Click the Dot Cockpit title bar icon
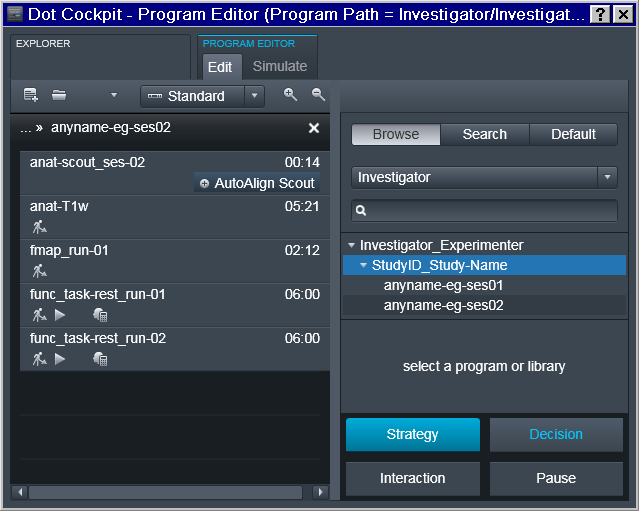The height and width of the screenshot is (511, 639). 15,14
